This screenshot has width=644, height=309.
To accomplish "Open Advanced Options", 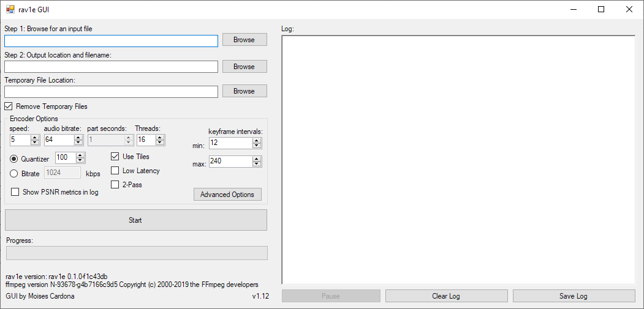I will pyautogui.click(x=227, y=195).
